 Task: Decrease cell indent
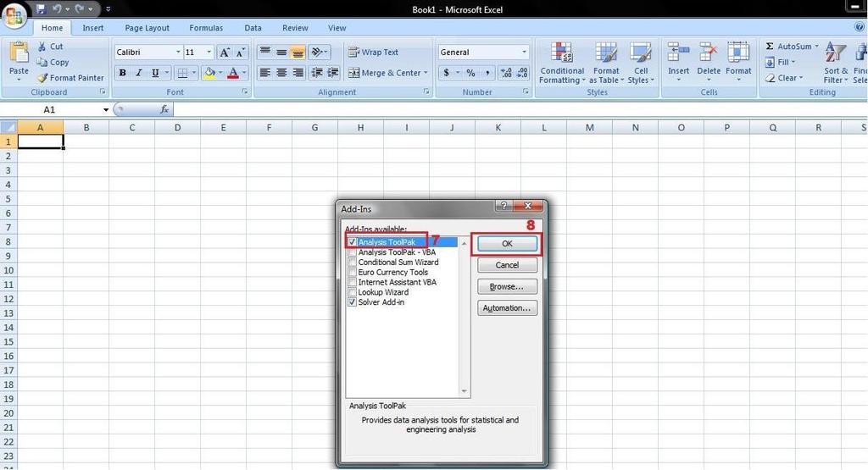(x=317, y=73)
